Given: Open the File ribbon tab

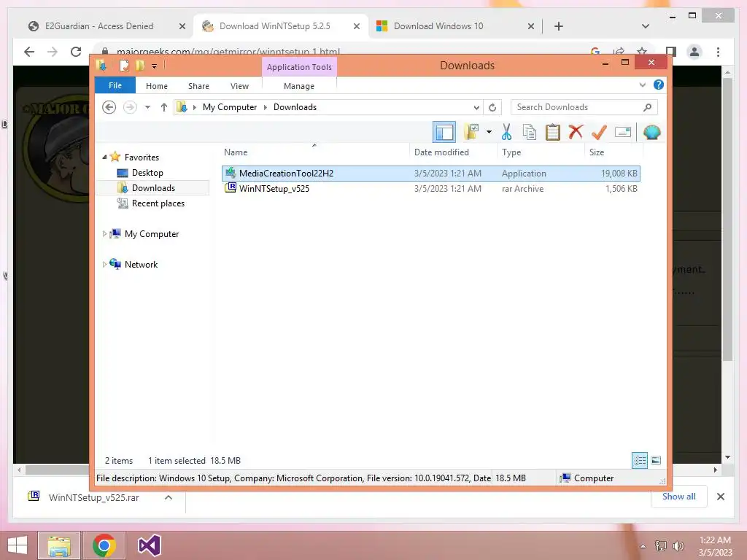Looking at the screenshot, I should pos(115,86).
